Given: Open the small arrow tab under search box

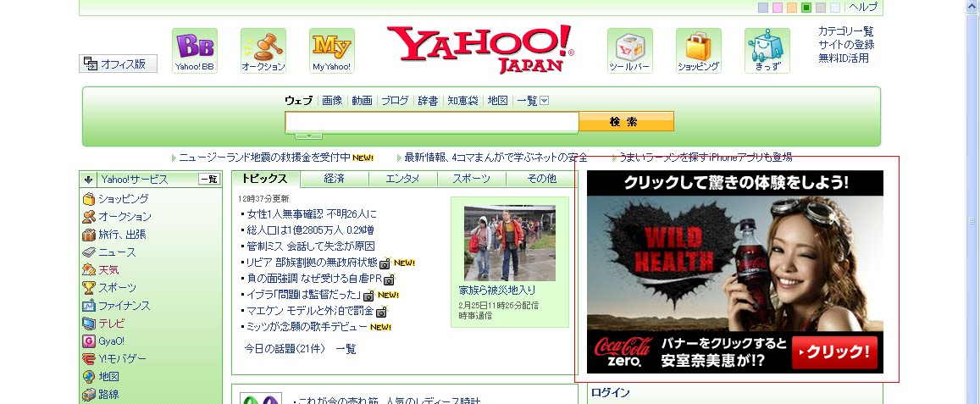Looking at the screenshot, I should coord(309,135).
